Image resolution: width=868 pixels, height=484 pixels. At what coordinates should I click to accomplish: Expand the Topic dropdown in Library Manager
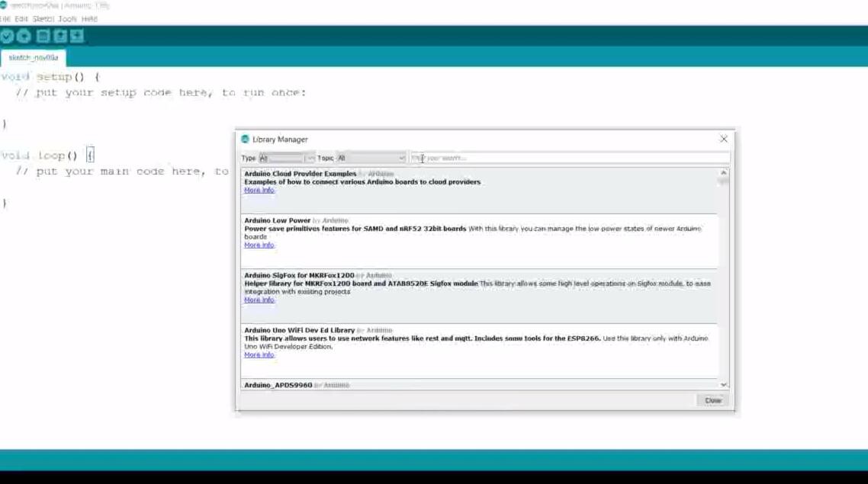pyautogui.click(x=371, y=159)
